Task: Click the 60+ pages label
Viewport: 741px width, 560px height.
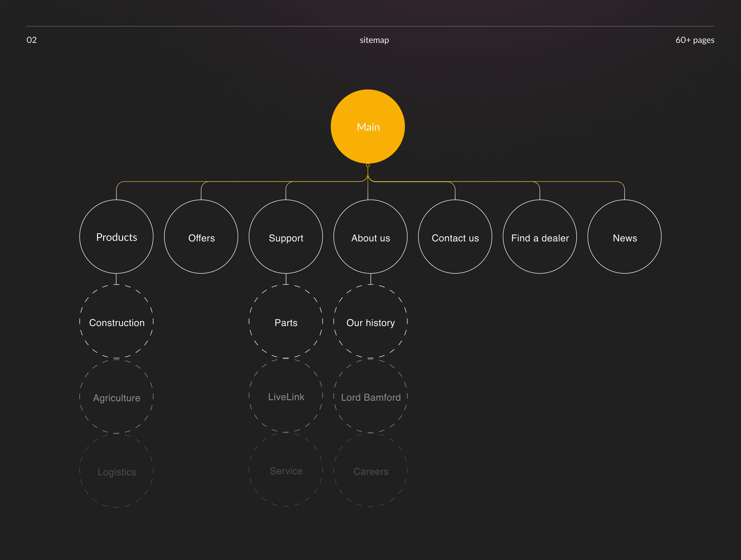Action: point(694,40)
